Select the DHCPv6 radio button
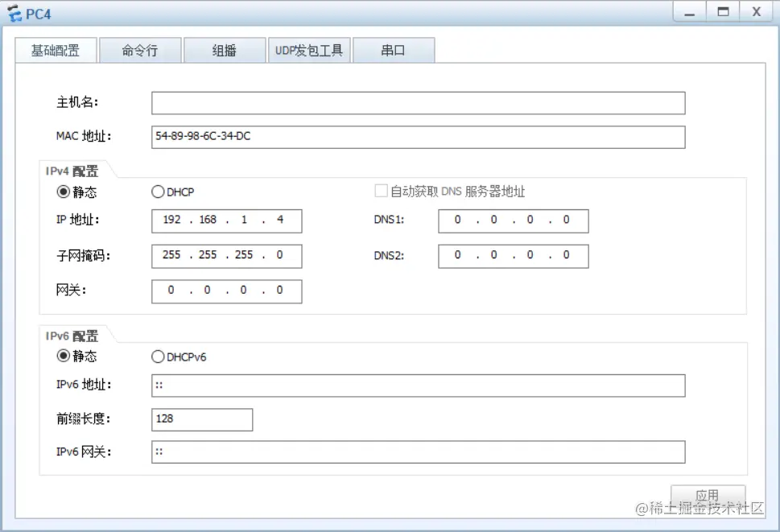Image resolution: width=780 pixels, height=532 pixels. click(158, 357)
